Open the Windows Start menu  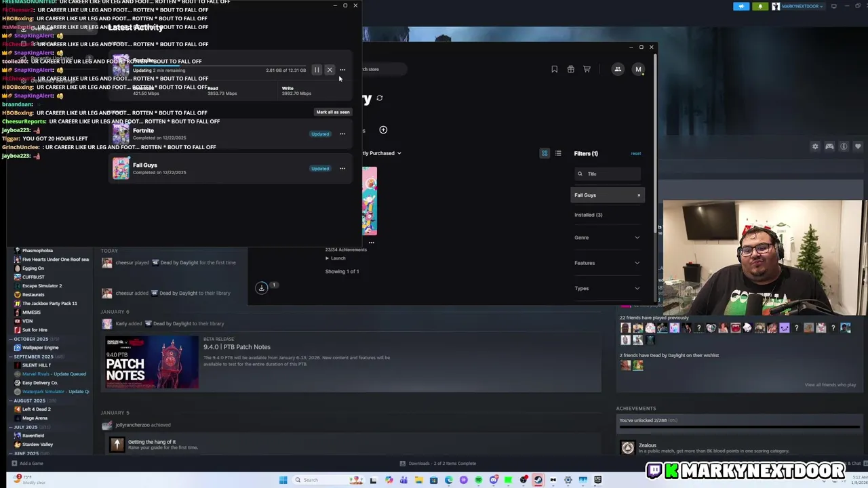coord(283,480)
